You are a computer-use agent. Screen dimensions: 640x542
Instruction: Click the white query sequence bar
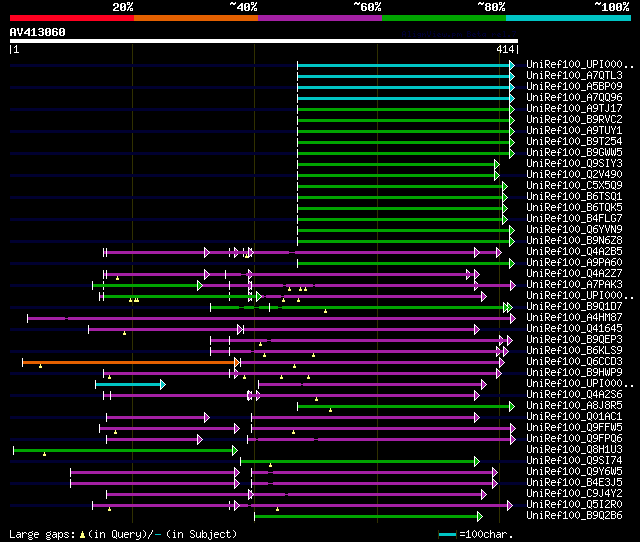click(x=264, y=41)
